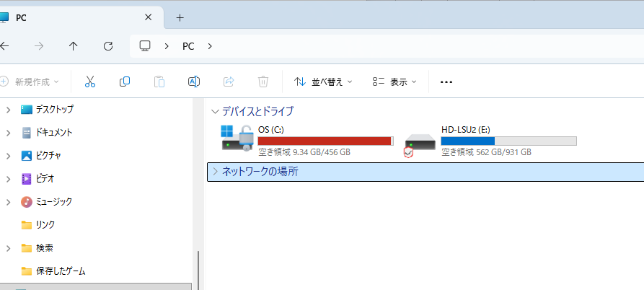Open a new tab with plus button
Screen dimensions: 644x290
[180, 17]
